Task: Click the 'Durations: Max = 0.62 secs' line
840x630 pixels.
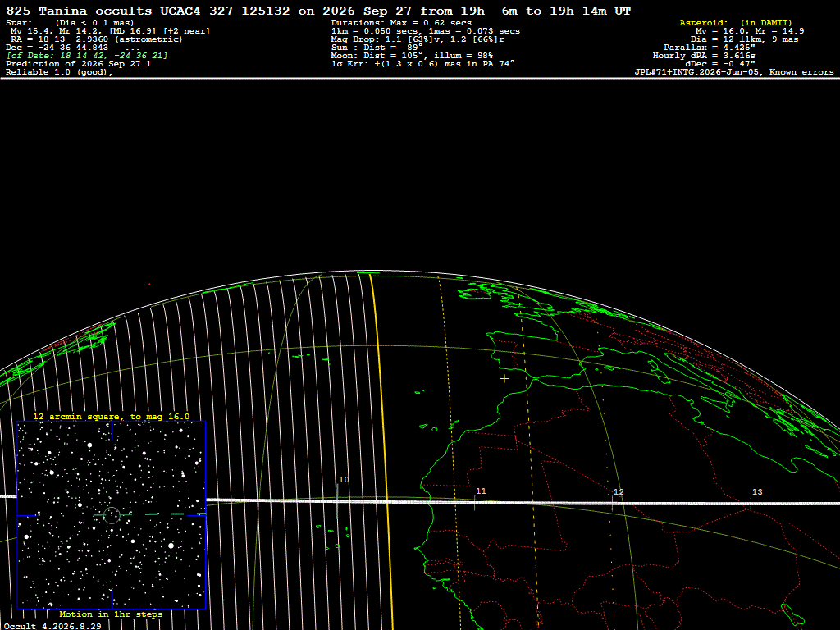Action: click(401, 23)
